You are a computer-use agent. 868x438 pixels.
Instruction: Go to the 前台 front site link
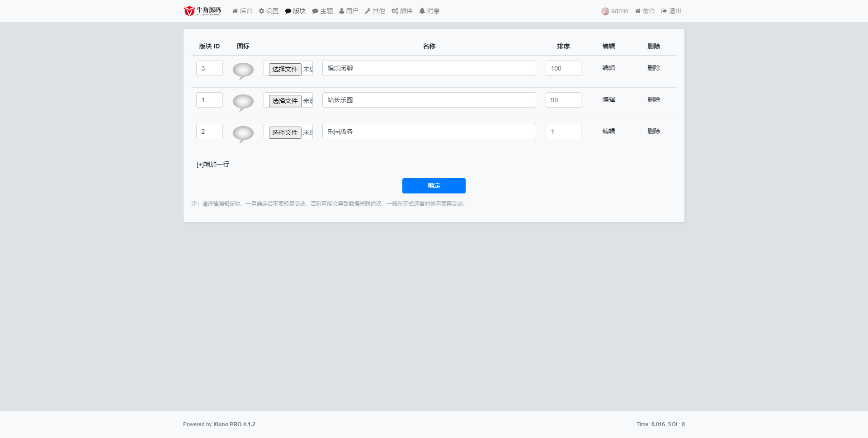click(644, 11)
